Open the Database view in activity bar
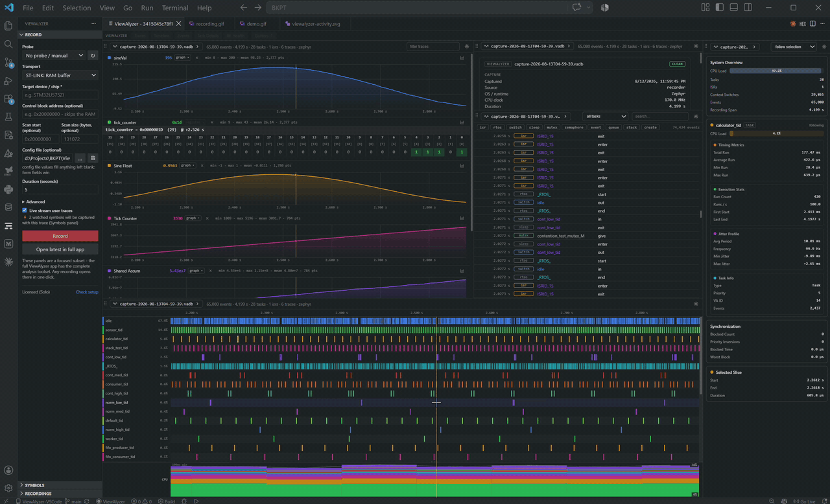This screenshot has height=504, width=830. 8,207
